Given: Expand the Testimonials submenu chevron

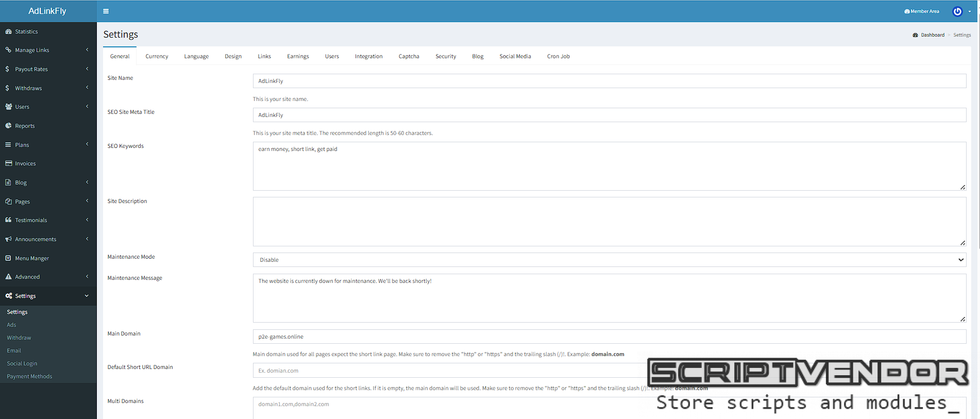Looking at the screenshot, I should click(x=87, y=220).
